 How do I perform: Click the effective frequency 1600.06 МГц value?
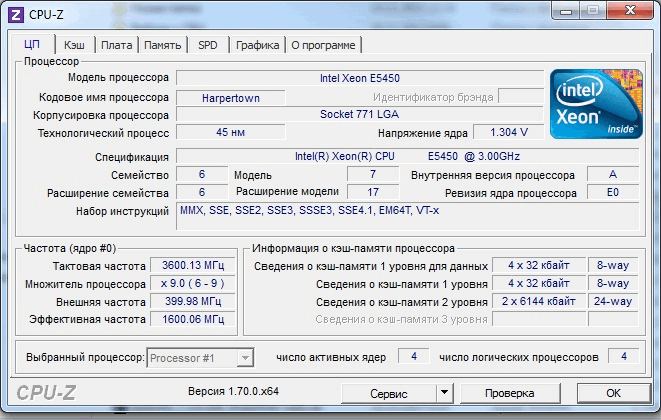193,319
